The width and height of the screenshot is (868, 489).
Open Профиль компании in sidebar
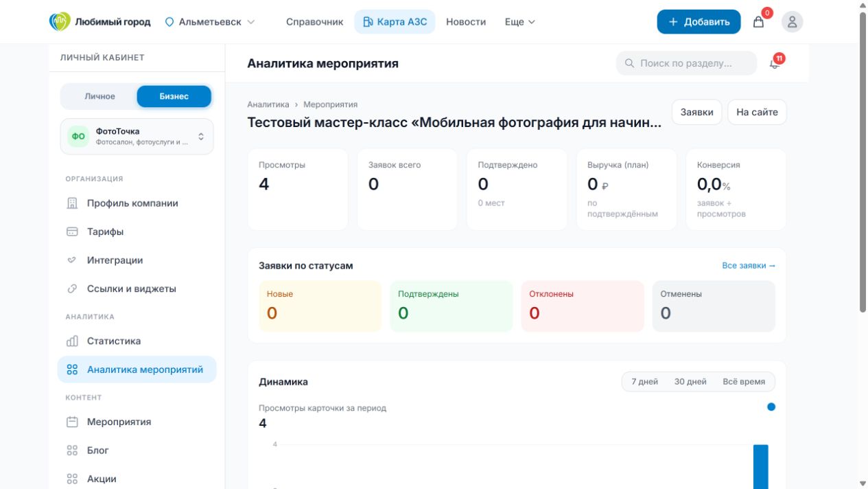tap(137, 203)
